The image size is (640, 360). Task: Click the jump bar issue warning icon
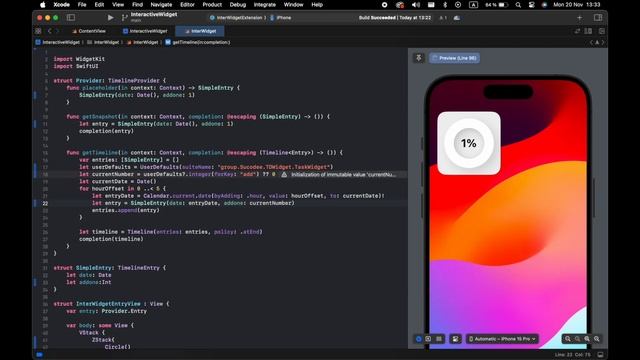[597, 42]
